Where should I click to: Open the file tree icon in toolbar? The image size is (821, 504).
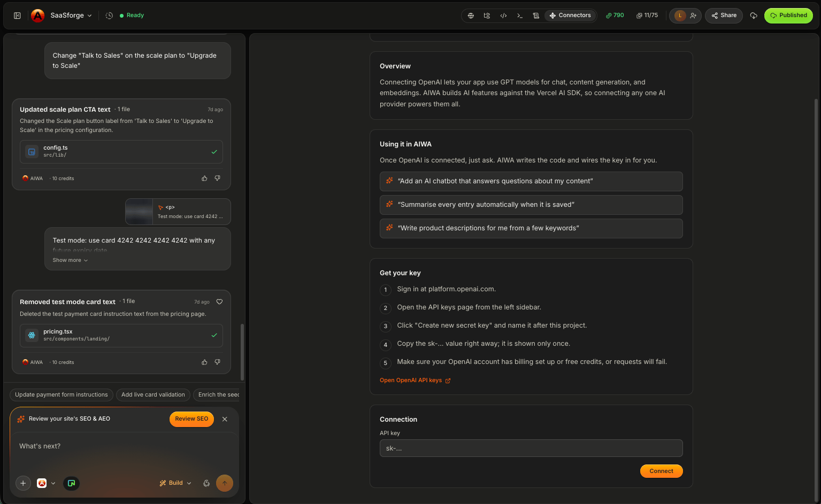(487, 15)
